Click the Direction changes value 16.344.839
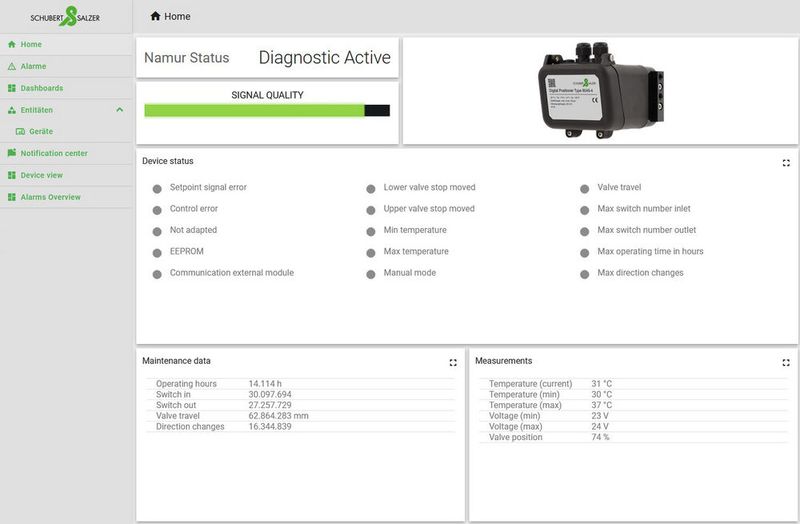This screenshot has height=524, width=800. pyautogui.click(x=270, y=427)
